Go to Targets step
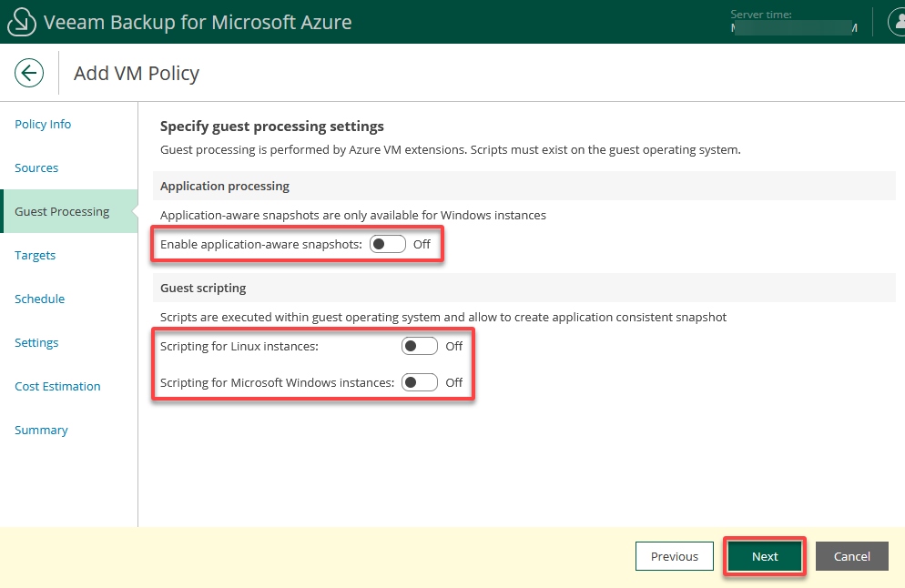 point(36,255)
